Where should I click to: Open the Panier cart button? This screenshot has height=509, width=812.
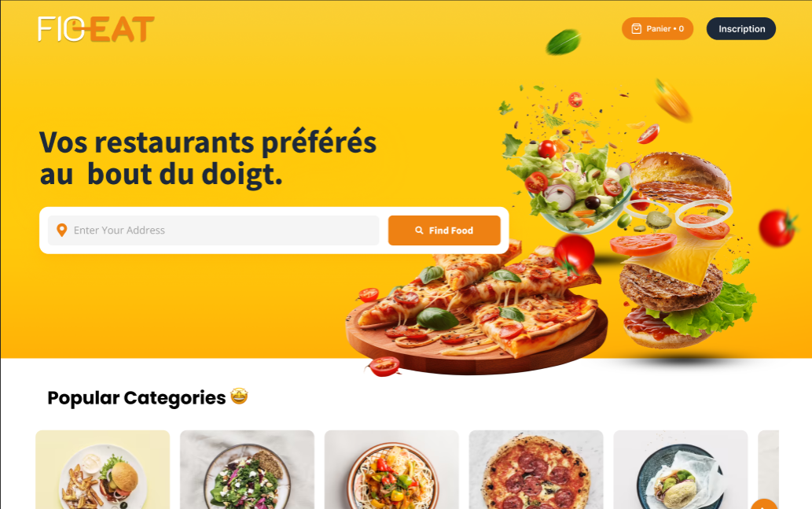pyautogui.click(x=657, y=29)
